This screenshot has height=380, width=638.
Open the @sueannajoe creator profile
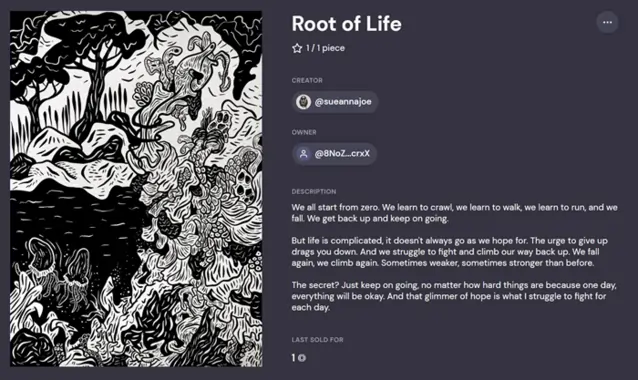335,102
